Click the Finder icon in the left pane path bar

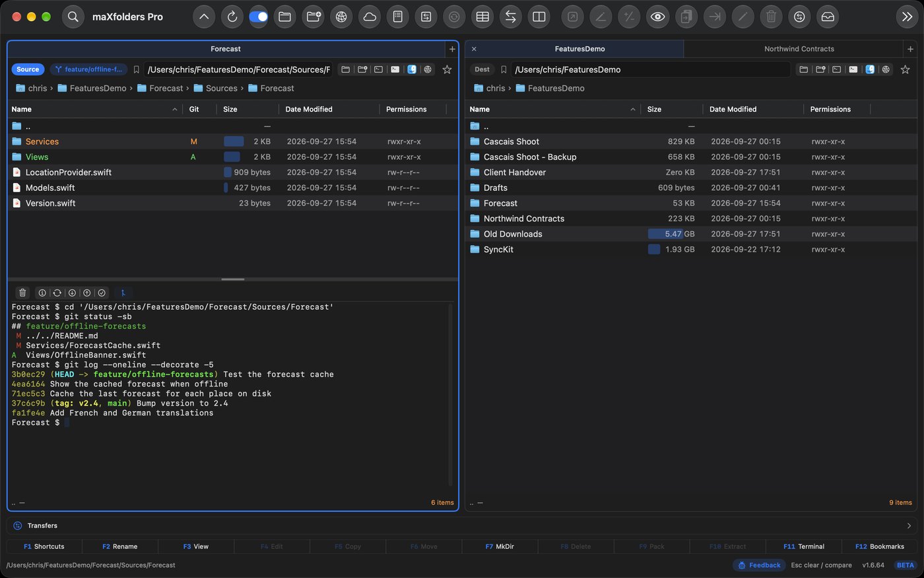(x=412, y=69)
